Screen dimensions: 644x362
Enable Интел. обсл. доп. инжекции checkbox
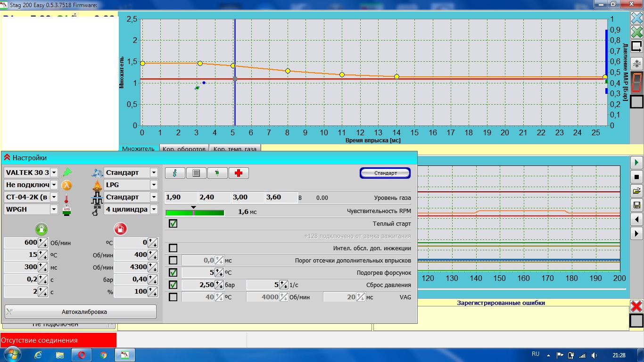pyautogui.click(x=173, y=248)
